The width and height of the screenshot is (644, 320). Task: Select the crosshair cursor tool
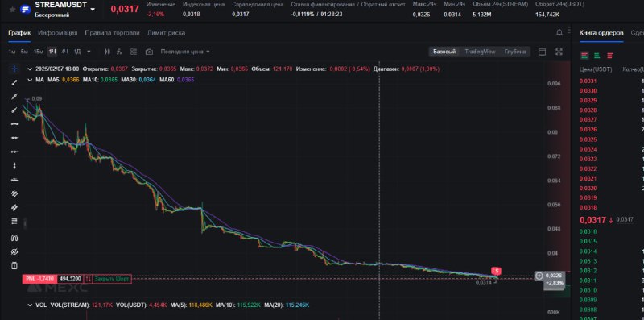(14, 69)
